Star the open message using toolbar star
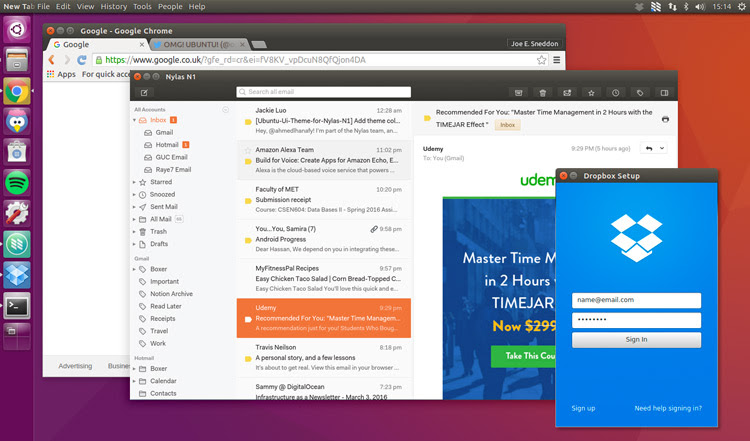750x441 pixels. coord(591,93)
